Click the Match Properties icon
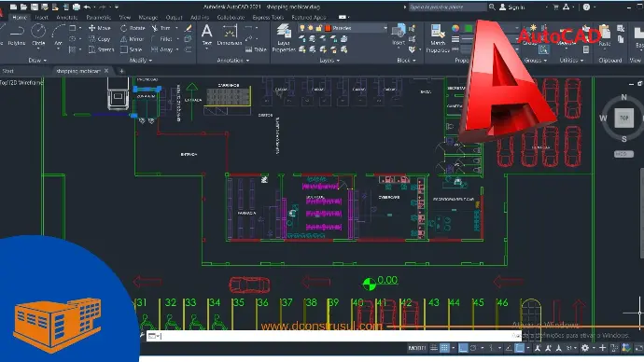 438,37
